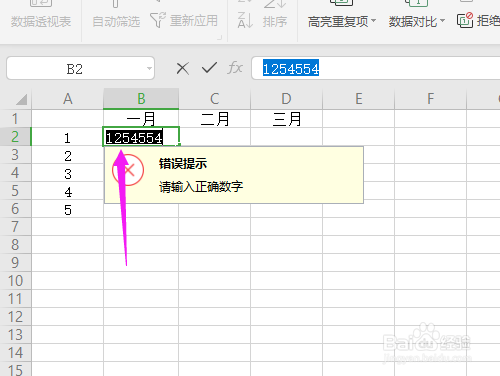This screenshot has height=376, width=500.
Task: Click the A-Z sort icon
Action: pyautogui.click(x=245, y=20)
